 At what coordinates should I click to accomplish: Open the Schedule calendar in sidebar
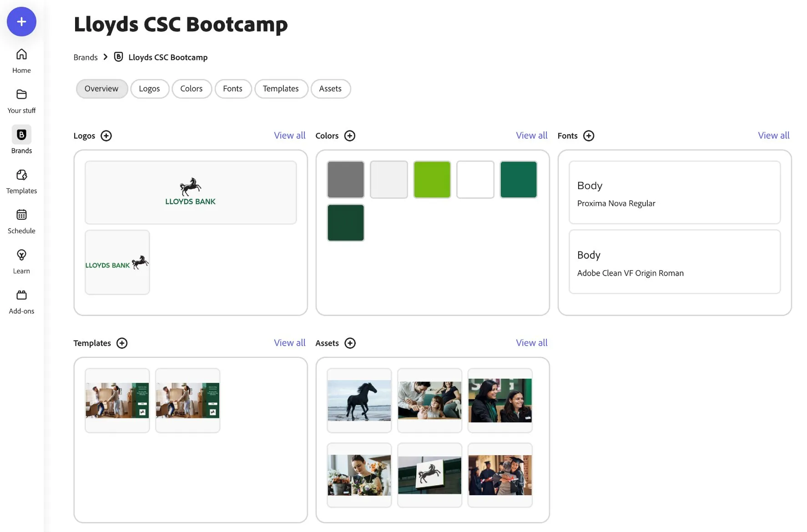pos(21,221)
